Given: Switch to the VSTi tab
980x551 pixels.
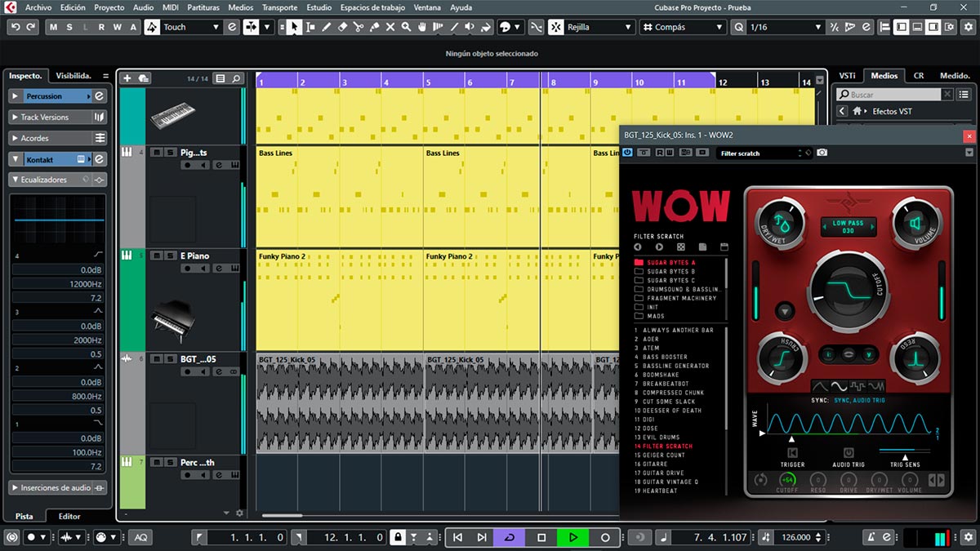Looking at the screenshot, I should (847, 76).
